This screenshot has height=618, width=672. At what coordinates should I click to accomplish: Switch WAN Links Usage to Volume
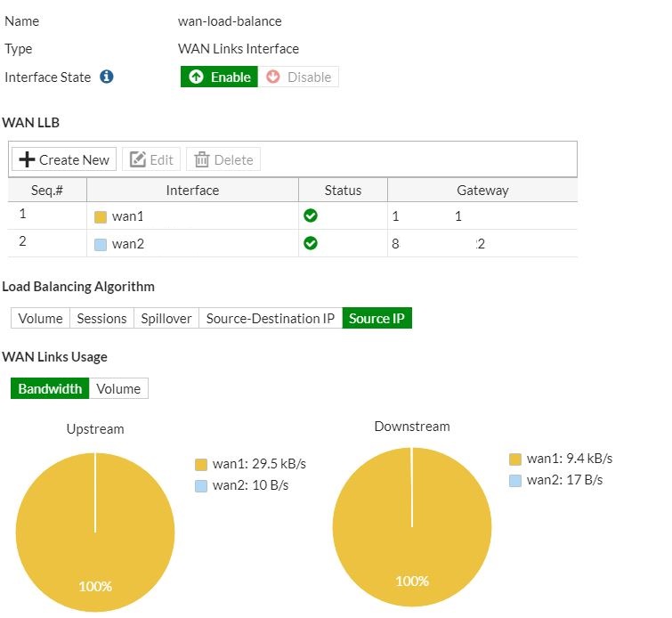pyautogui.click(x=118, y=388)
